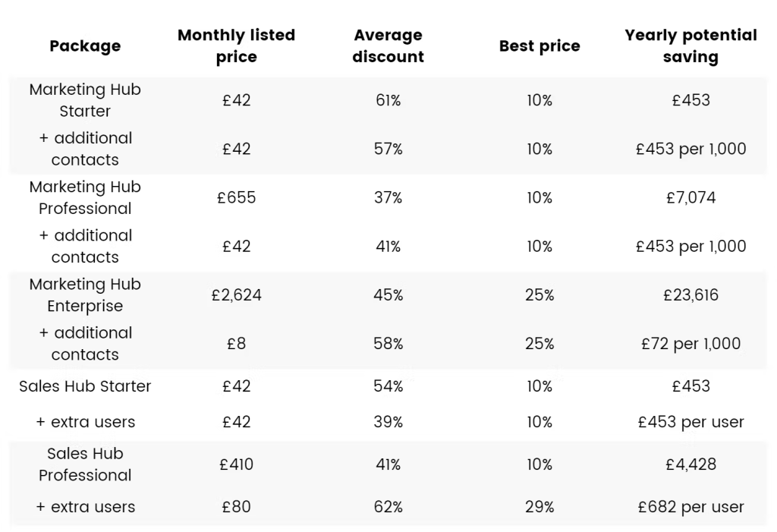The height and width of the screenshot is (532, 777).
Task: Click the Monthly listed price header
Action: tap(236, 46)
